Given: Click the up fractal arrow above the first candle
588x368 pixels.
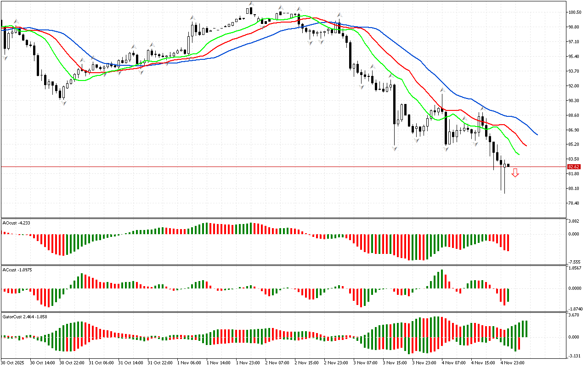Looking at the screenshot, I should 16,21.
